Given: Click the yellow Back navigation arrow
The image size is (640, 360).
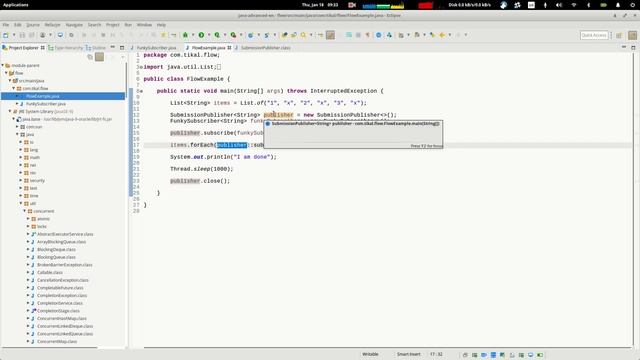Looking at the screenshot, I should point(442,36).
